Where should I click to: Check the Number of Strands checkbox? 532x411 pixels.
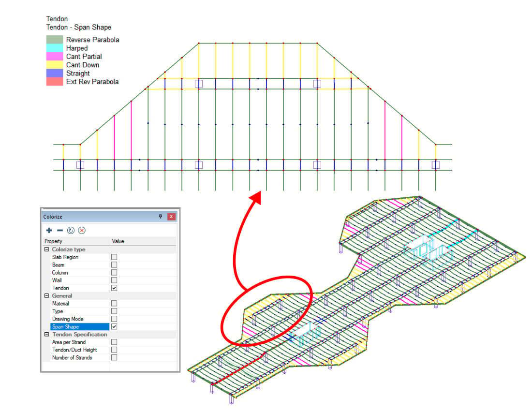[114, 358]
